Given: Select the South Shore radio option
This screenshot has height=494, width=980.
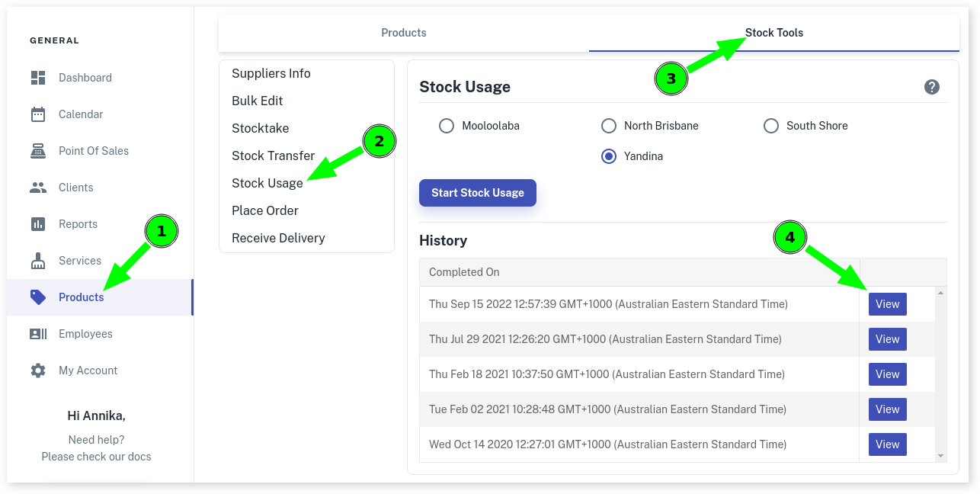Looking at the screenshot, I should 771,126.
